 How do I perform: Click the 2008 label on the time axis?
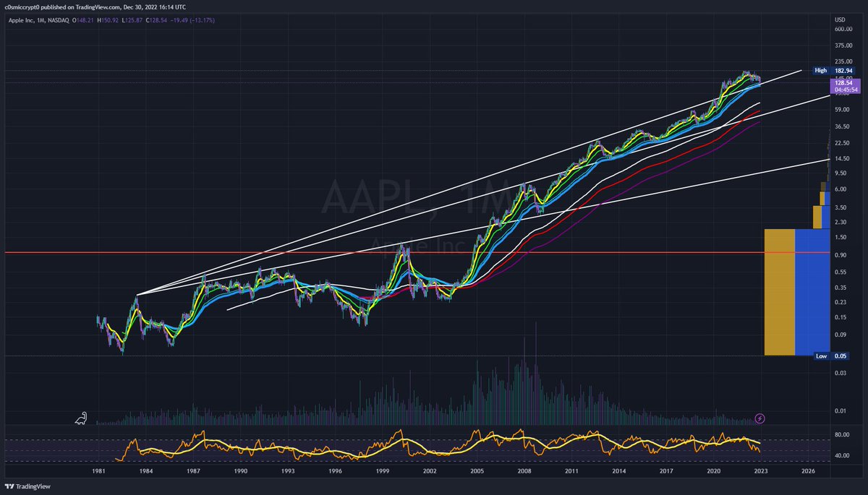524,470
